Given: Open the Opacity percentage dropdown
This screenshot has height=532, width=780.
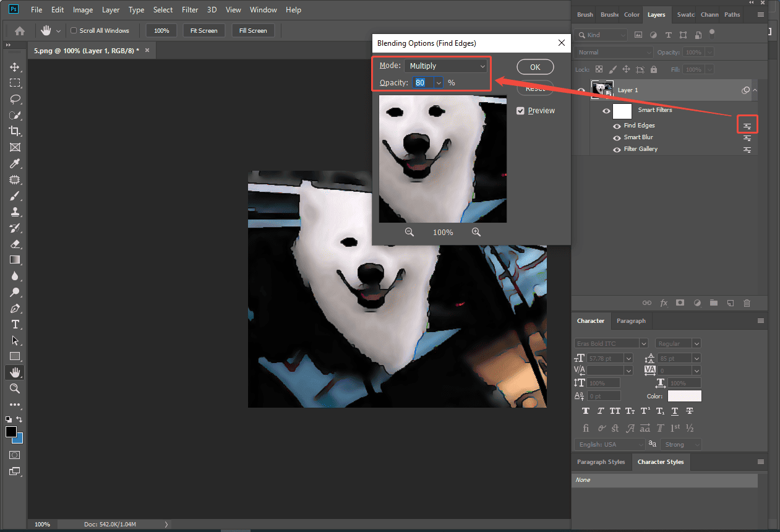Looking at the screenshot, I should [x=437, y=82].
